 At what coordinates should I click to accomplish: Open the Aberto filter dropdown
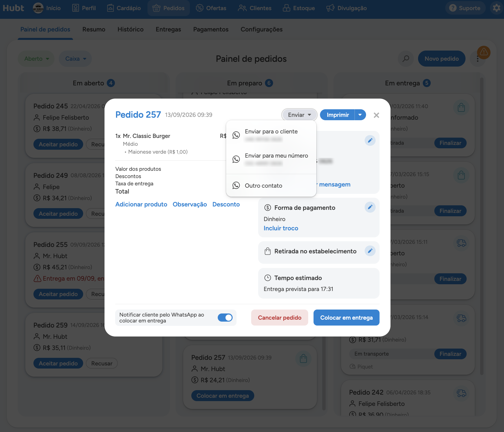(x=37, y=59)
